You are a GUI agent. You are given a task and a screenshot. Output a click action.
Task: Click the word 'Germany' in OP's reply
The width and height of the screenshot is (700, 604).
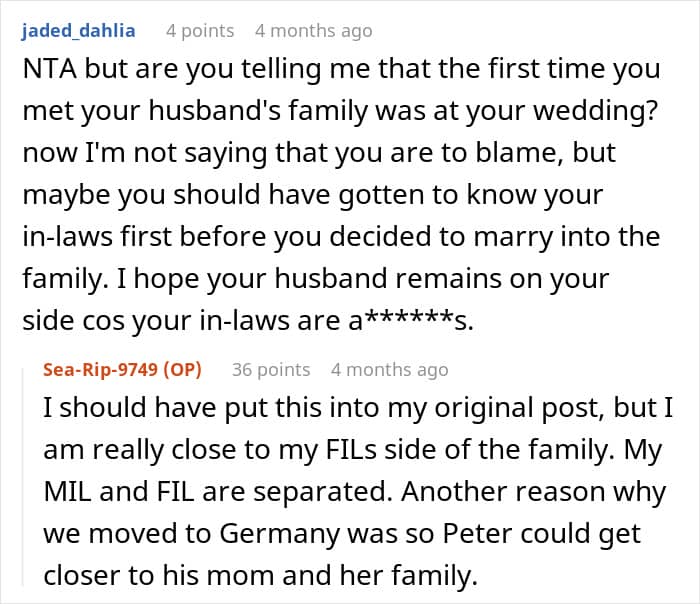[x=279, y=533]
